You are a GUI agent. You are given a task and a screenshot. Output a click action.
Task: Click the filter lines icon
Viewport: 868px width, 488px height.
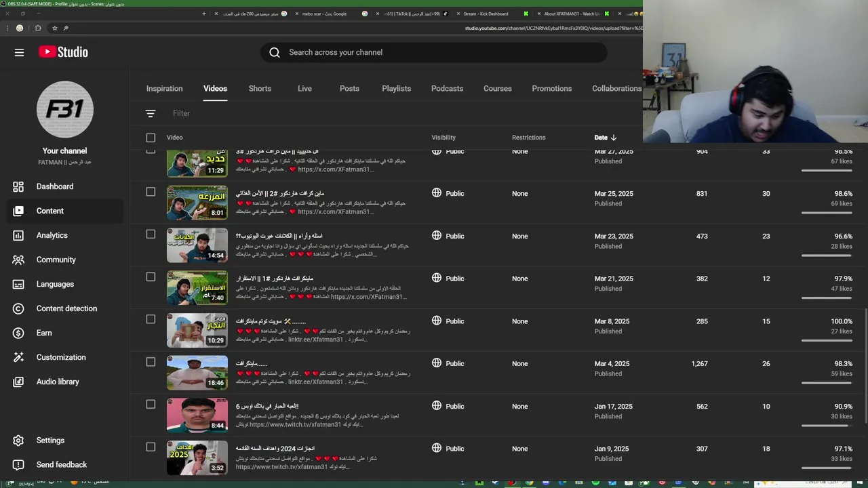click(x=151, y=113)
